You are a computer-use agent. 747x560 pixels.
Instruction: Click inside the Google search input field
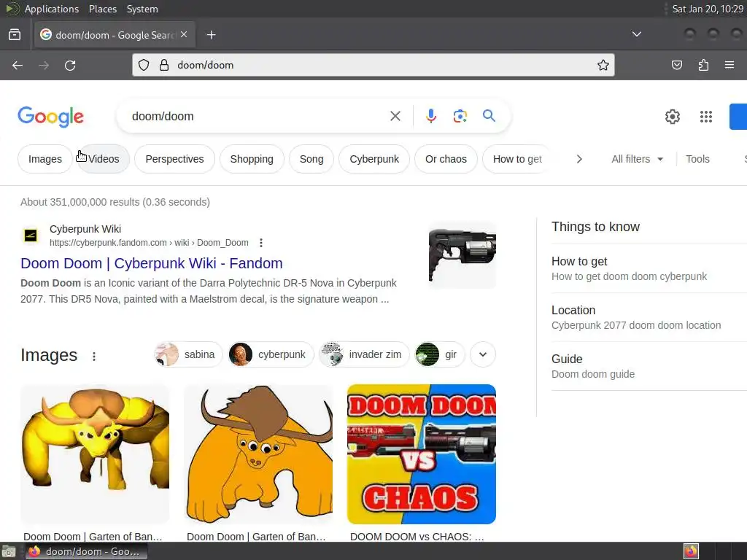click(x=258, y=116)
